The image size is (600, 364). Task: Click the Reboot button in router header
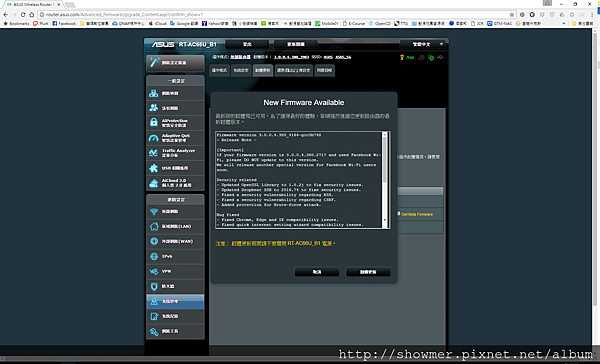(296, 44)
